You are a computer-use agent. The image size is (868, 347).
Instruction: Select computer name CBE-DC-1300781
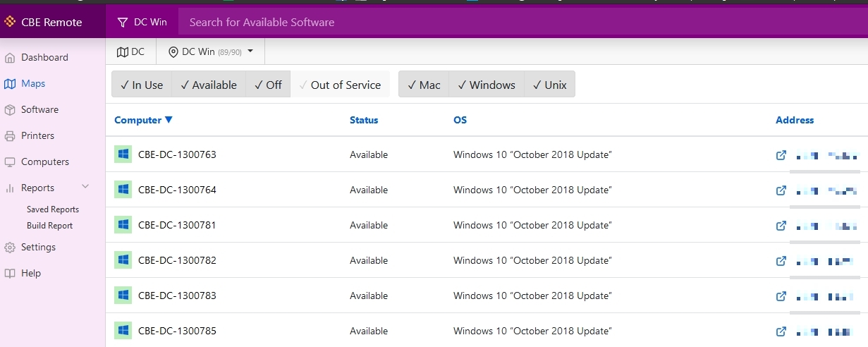(x=177, y=225)
